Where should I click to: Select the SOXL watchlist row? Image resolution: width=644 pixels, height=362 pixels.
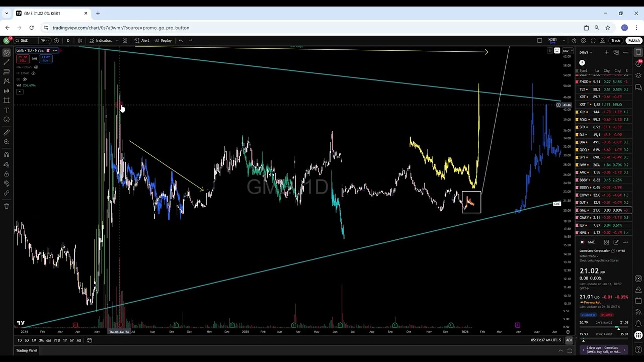(x=603, y=120)
